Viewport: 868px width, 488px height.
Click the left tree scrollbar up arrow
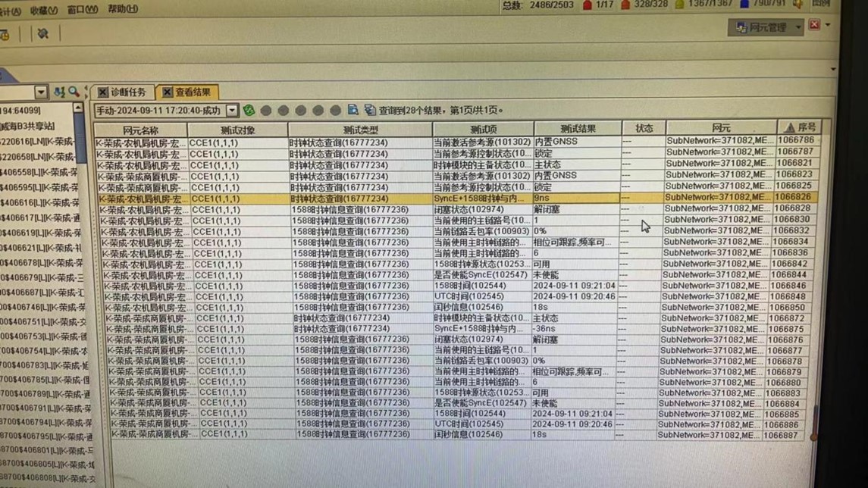(78, 108)
